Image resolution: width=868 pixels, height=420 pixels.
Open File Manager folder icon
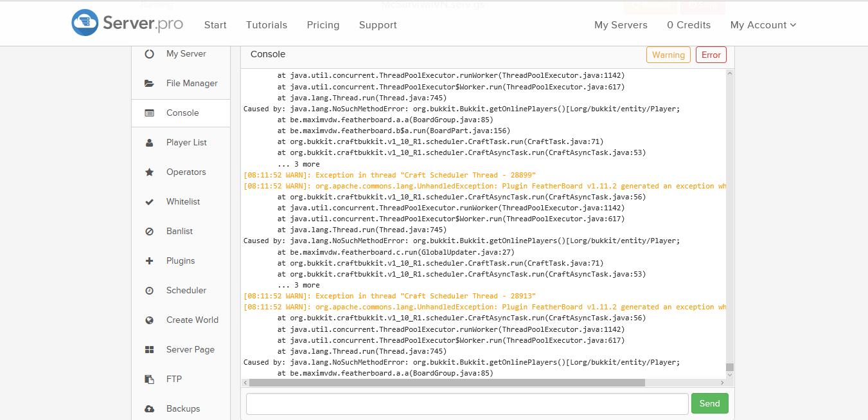tap(149, 84)
